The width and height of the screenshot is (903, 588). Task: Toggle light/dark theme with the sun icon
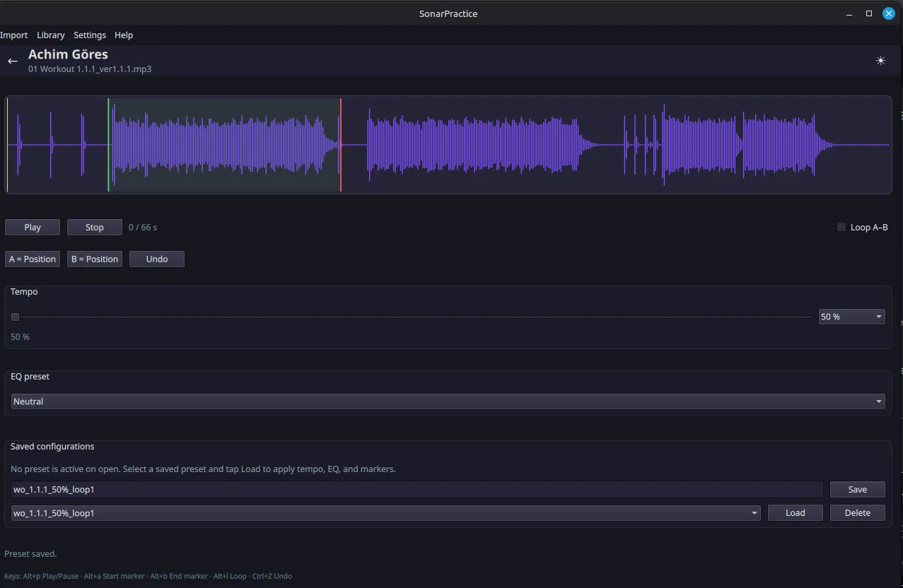pyautogui.click(x=880, y=61)
